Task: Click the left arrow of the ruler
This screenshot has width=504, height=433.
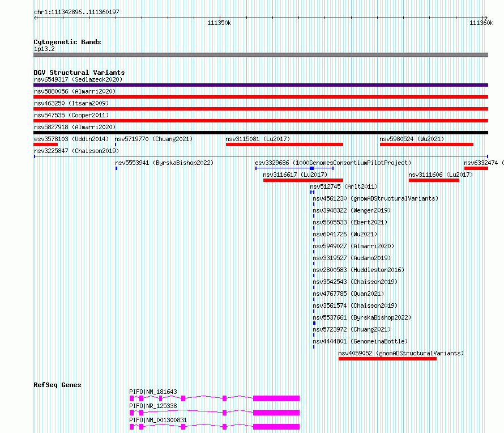Action: coord(35,18)
